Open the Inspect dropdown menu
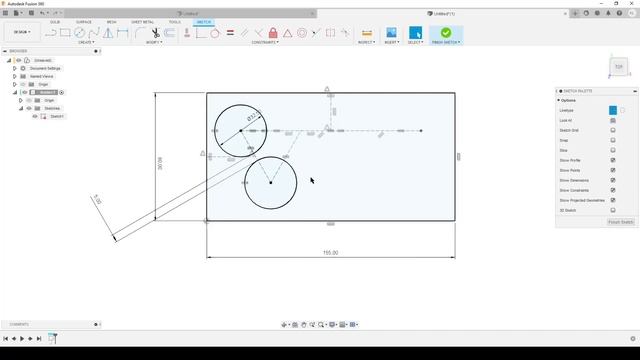 367,42
